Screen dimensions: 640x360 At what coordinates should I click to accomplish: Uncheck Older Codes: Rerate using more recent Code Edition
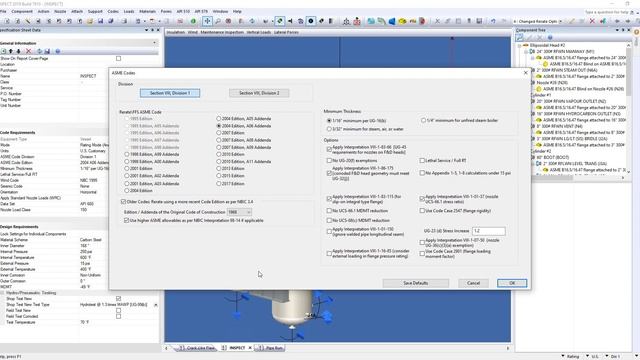click(x=123, y=202)
